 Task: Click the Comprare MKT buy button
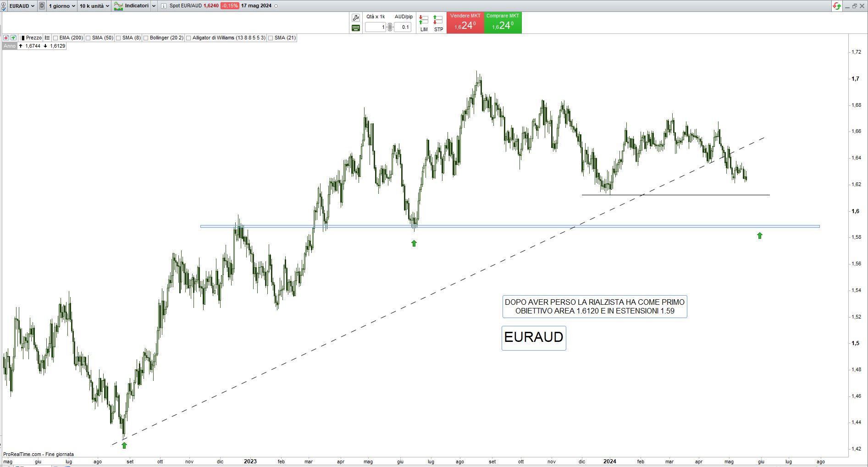pyautogui.click(x=503, y=22)
